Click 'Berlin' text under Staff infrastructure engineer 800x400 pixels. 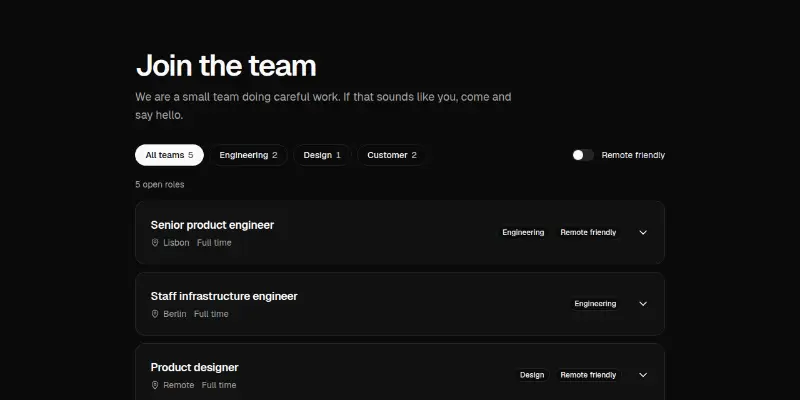pyautogui.click(x=174, y=314)
